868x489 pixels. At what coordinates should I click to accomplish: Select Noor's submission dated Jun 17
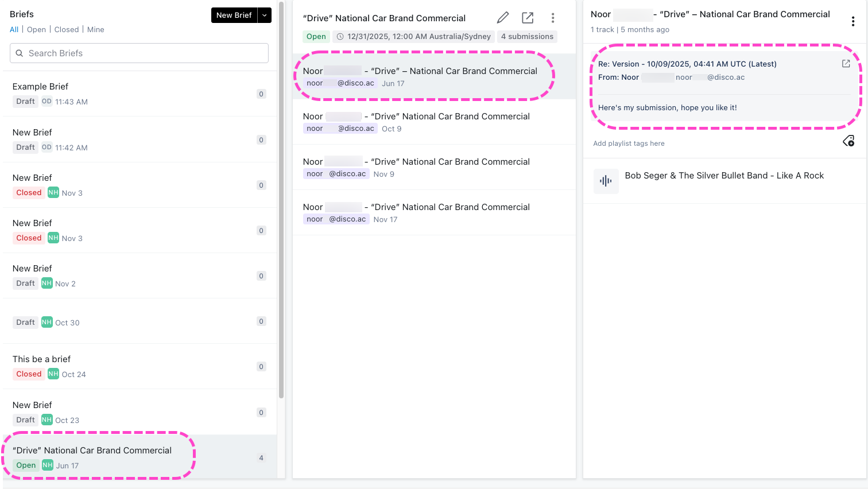pos(434,76)
